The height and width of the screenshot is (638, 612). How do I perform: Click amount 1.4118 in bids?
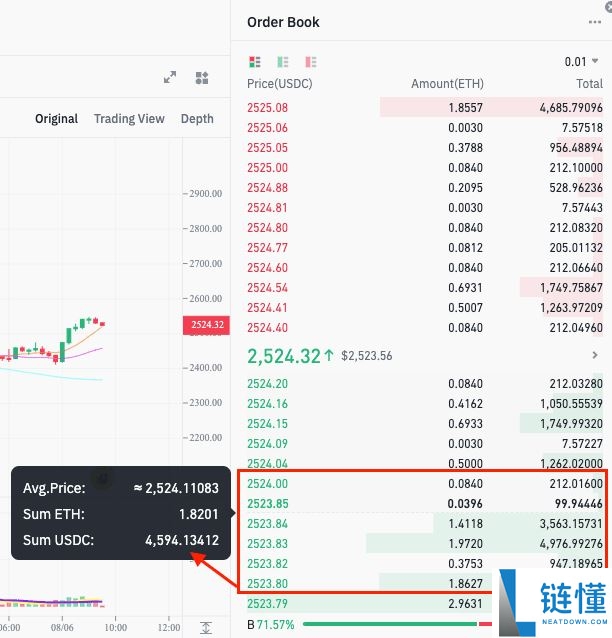(466, 524)
